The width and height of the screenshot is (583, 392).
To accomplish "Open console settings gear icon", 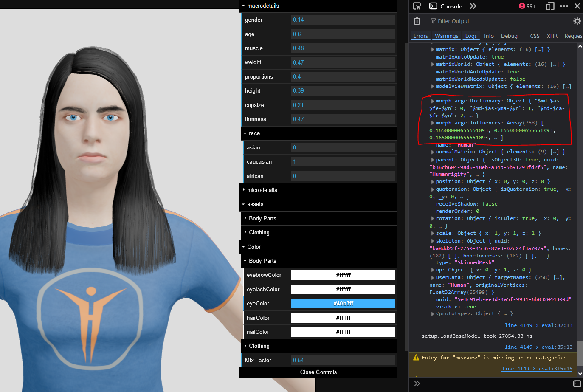I will [577, 21].
